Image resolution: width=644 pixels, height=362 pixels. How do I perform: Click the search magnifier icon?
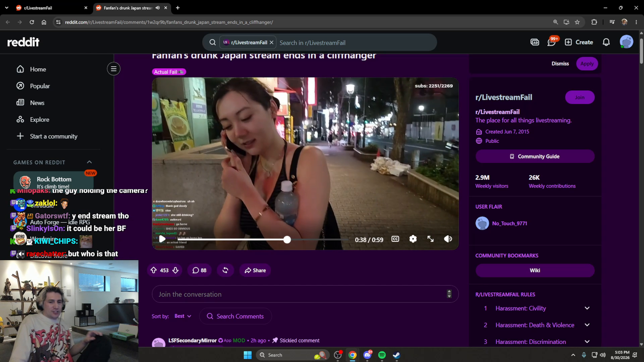213,42
